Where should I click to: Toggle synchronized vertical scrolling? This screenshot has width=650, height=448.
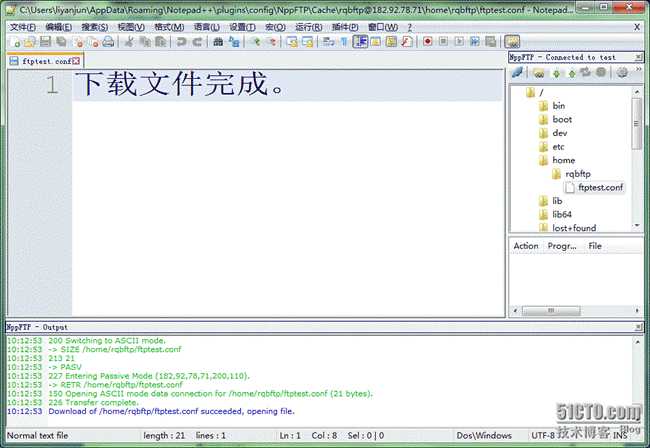click(x=292, y=42)
